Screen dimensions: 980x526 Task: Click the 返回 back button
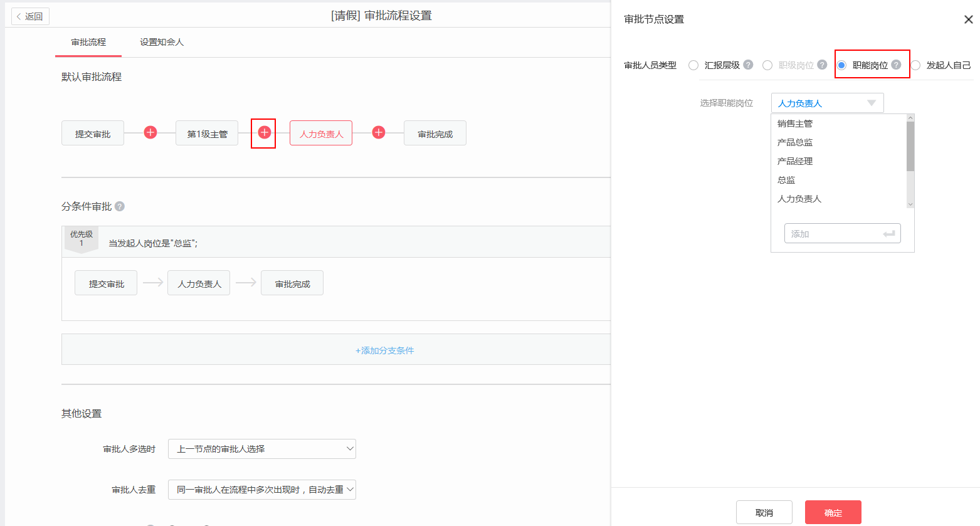[30, 16]
